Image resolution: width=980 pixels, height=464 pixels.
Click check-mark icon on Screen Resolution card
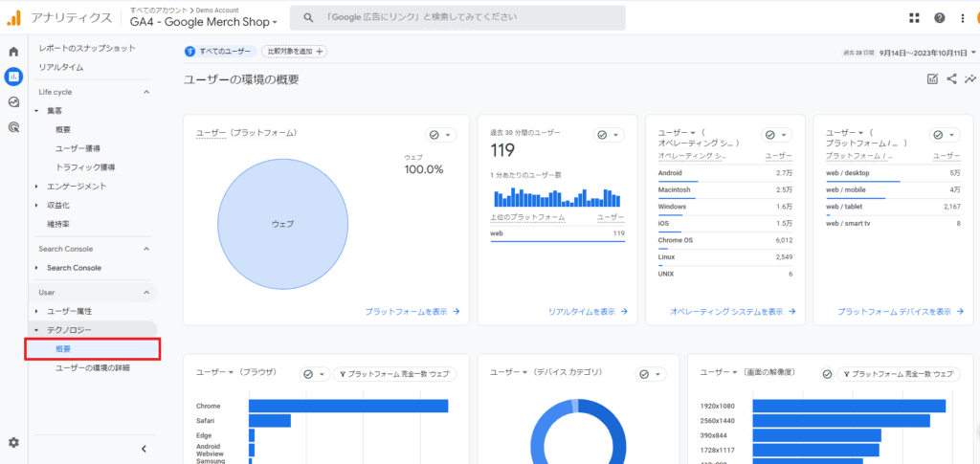pyautogui.click(x=827, y=374)
